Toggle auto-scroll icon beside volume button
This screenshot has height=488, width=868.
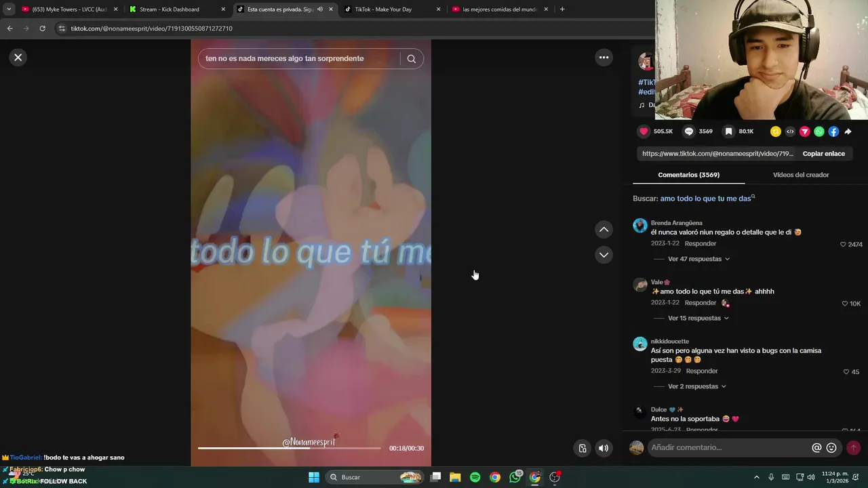[x=582, y=448]
